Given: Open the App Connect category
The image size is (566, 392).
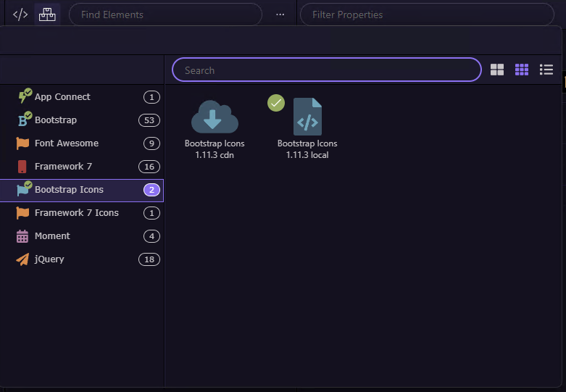Looking at the screenshot, I should tap(82, 97).
